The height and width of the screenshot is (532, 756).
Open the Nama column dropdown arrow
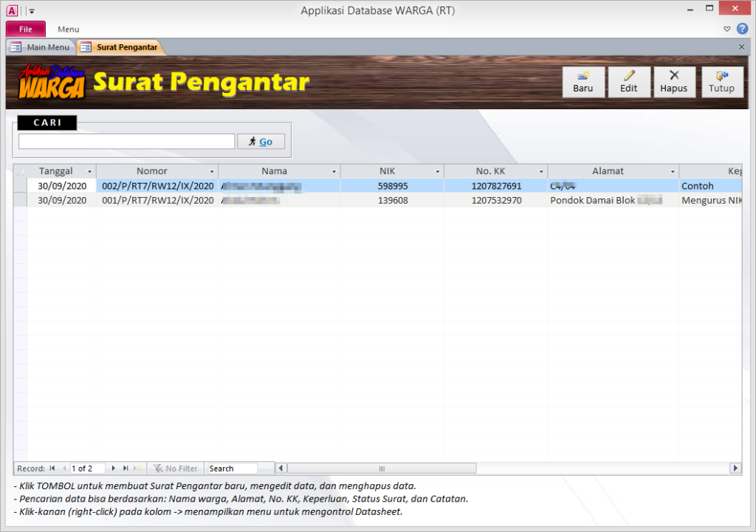334,171
